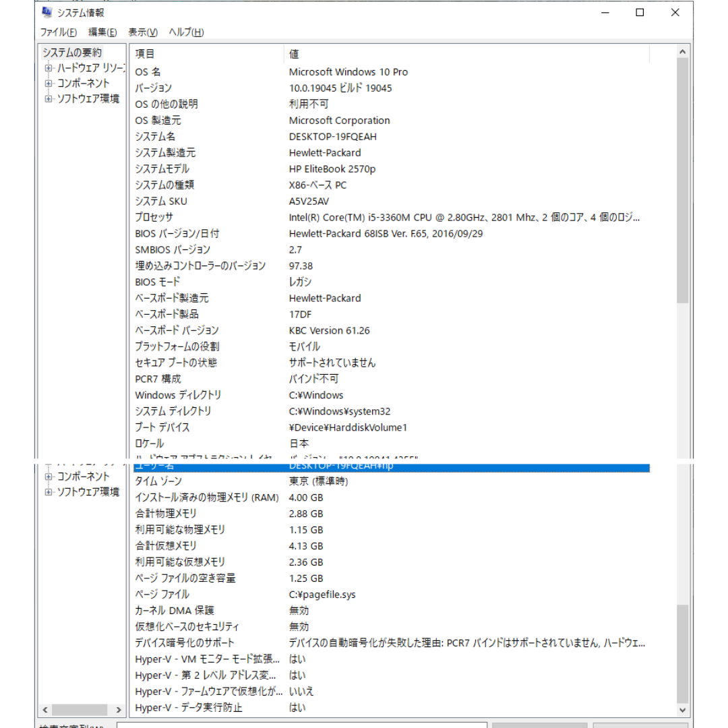Open the ヘルプ(H) menu
728x728 pixels.
186,32
